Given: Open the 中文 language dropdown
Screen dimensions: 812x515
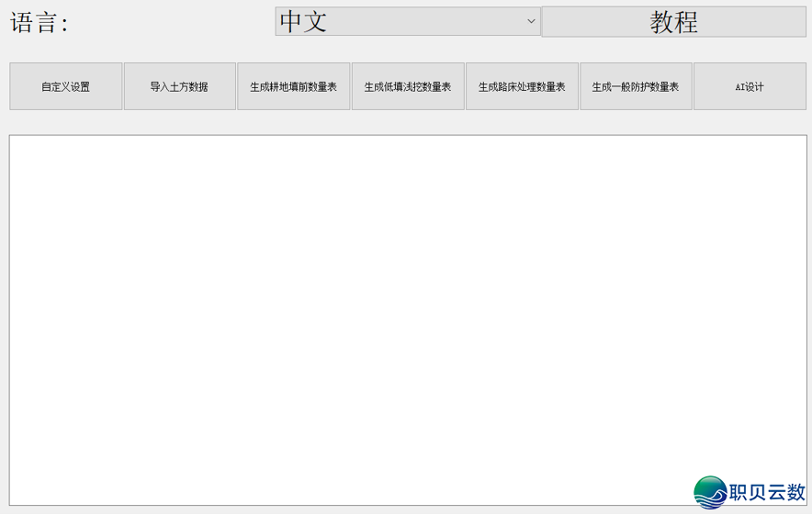Looking at the screenshot, I should (x=408, y=22).
